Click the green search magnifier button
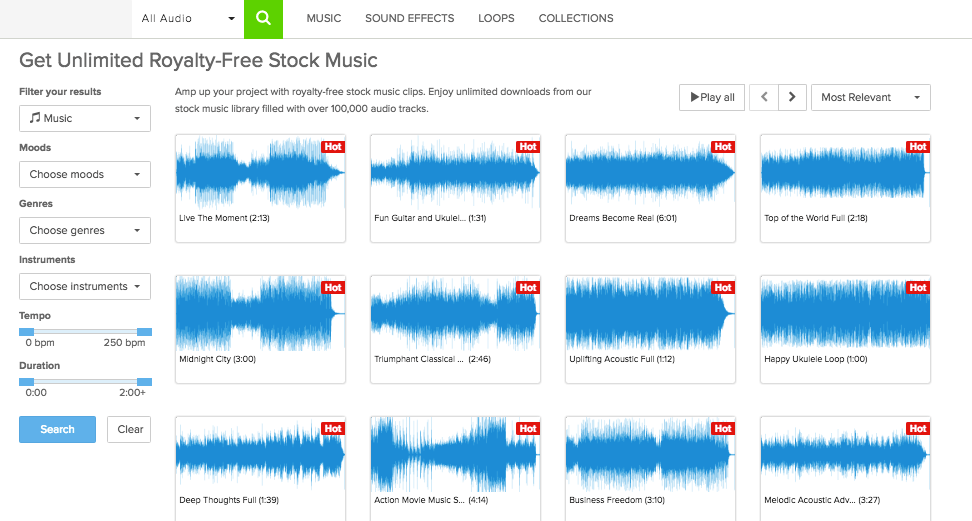 click(x=263, y=19)
